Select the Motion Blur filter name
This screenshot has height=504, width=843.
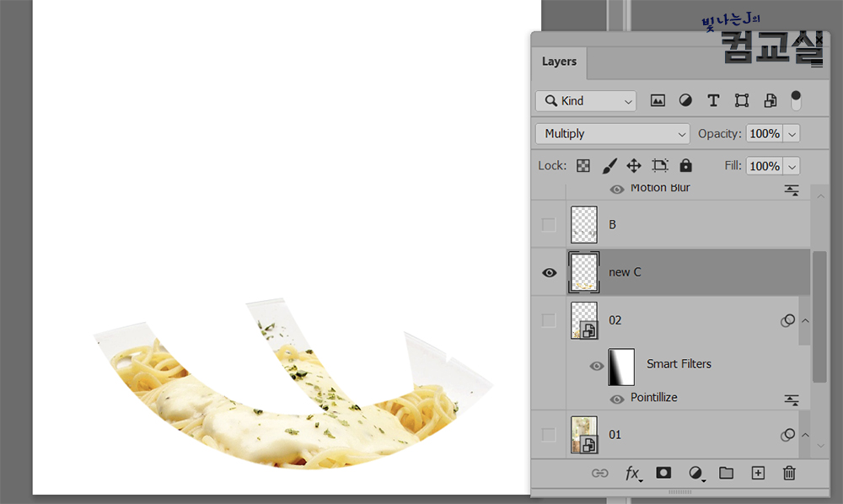(660, 187)
